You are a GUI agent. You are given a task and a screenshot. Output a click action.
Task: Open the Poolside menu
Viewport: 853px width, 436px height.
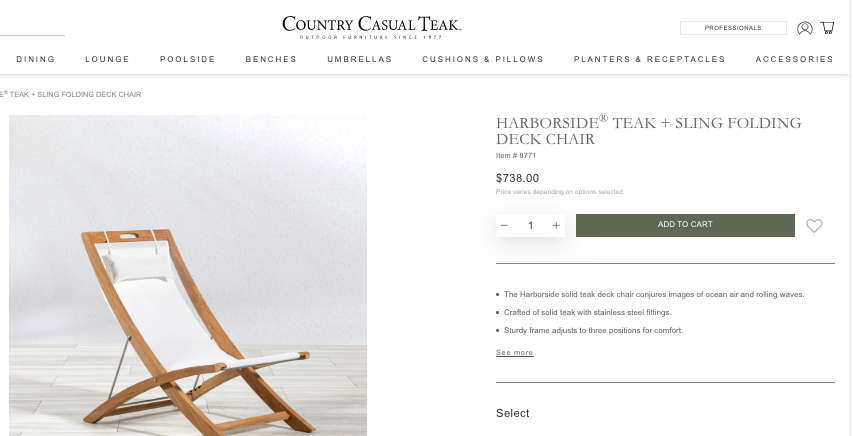(188, 59)
